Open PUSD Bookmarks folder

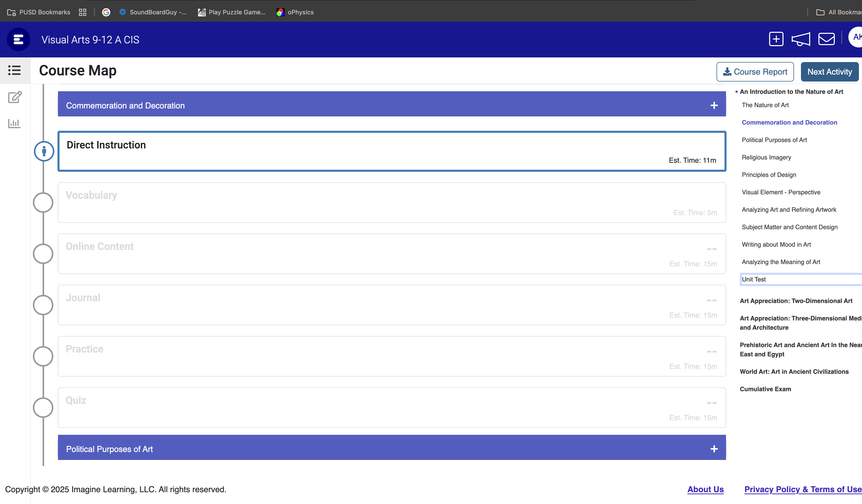pyautogui.click(x=39, y=12)
